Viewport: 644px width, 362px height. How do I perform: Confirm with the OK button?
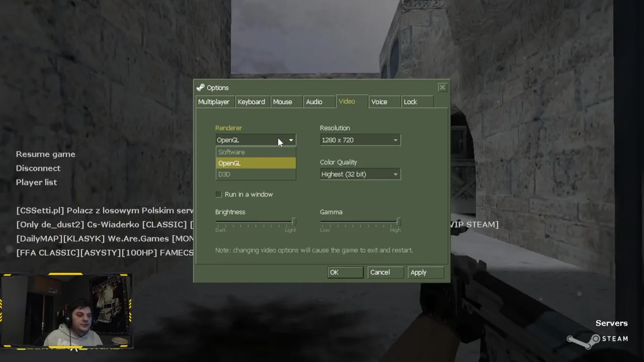coord(345,272)
